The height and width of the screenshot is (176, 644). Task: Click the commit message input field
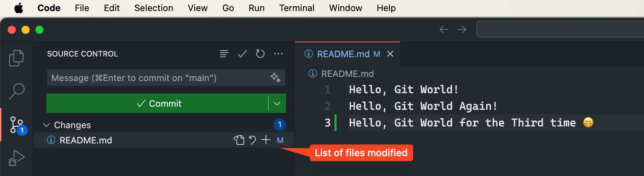click(166, 78)
